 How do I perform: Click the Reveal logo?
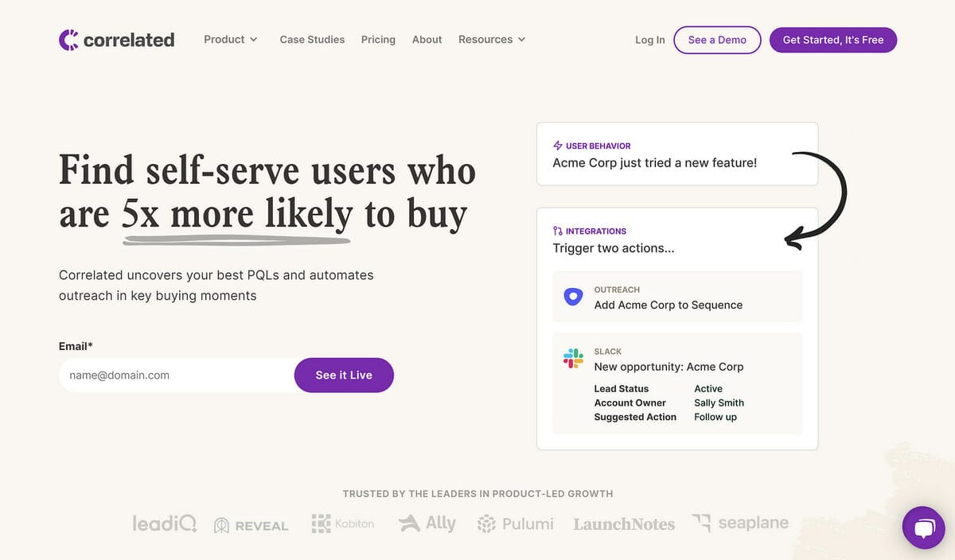click(251, 525)
